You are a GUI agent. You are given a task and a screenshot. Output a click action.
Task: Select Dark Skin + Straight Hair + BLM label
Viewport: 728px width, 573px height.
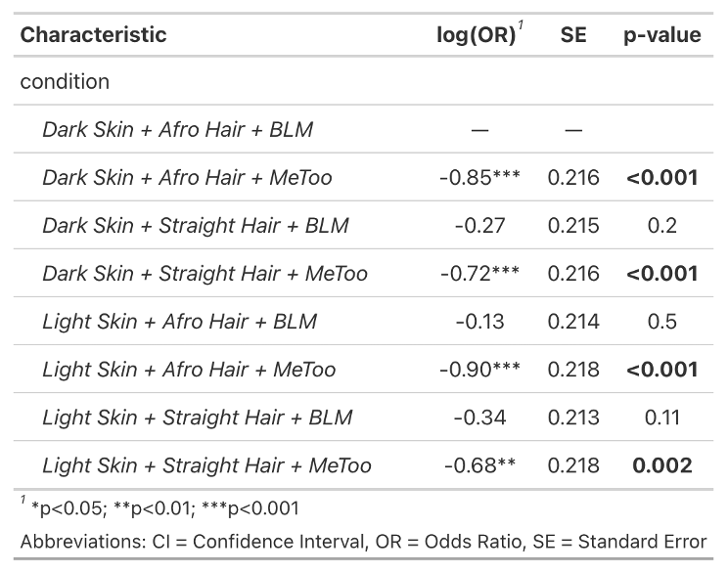click(196, 226)
